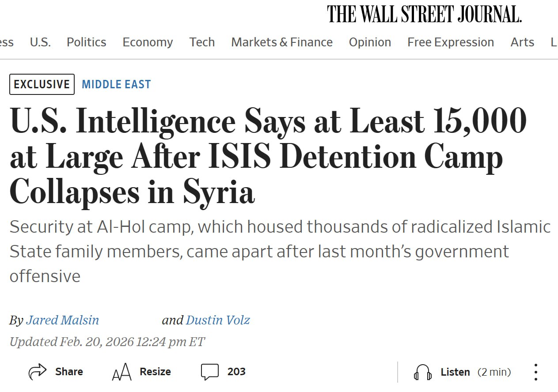Click the 203 comments count
Viewport: 558px width, 392px height.
tap(236, 372)
